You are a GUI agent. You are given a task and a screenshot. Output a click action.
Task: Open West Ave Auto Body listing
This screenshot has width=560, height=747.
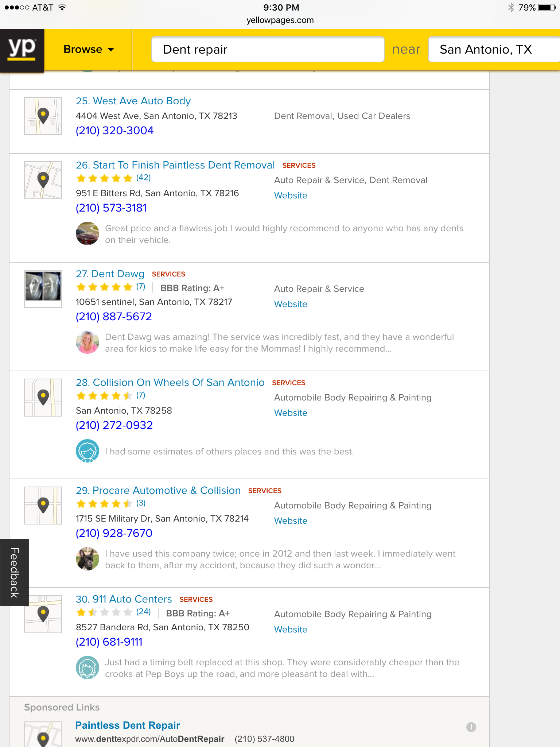point(133,101)
